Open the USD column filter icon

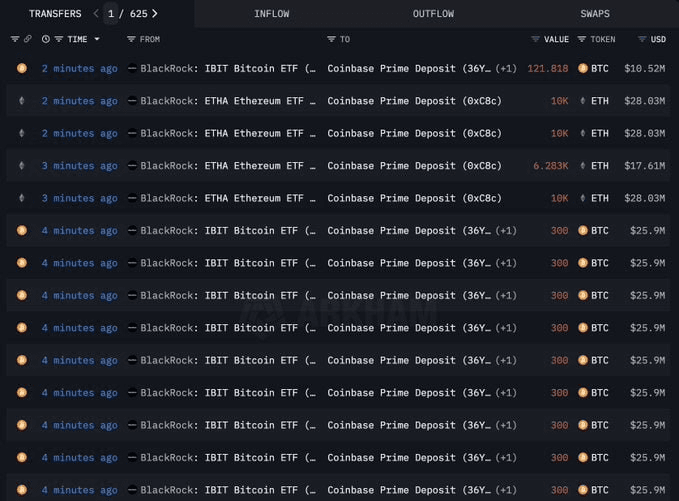click(642, 39)
